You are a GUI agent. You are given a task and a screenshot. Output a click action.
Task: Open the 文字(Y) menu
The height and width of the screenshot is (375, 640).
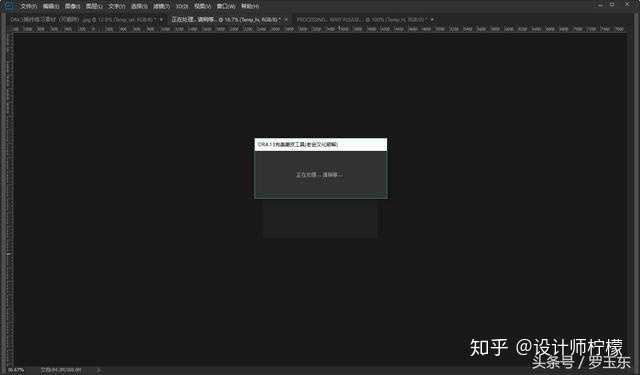point(117,7)
